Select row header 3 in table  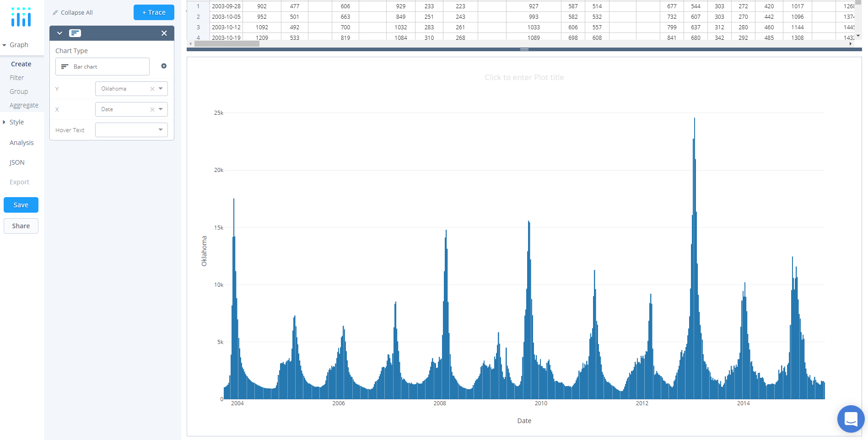(x=198, y=27)
